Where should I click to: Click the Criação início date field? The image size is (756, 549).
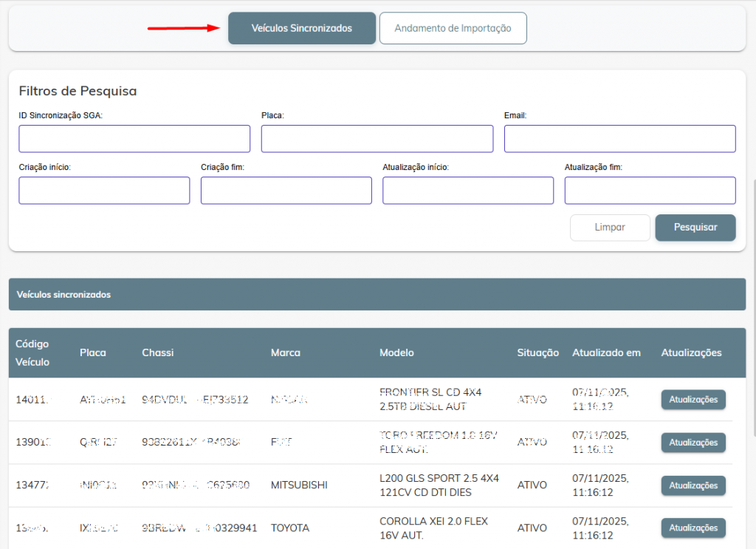pos(104,191)
